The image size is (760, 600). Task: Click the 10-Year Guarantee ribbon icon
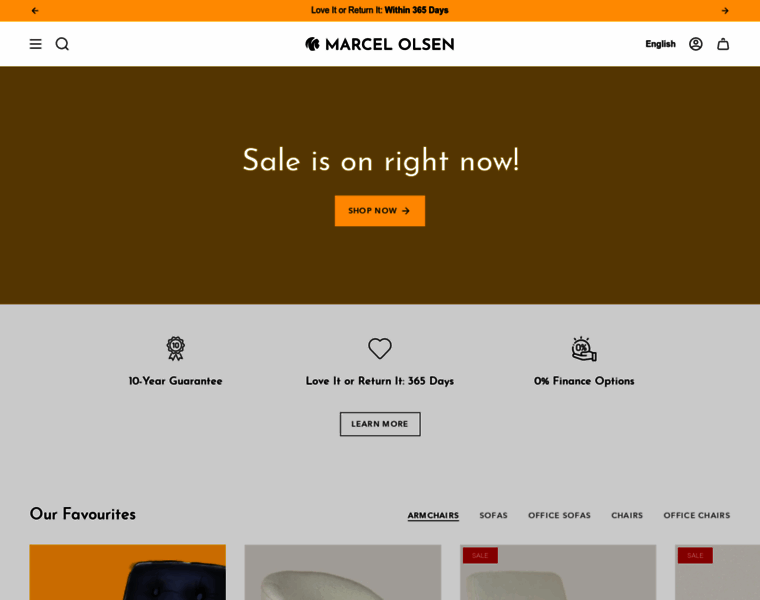tap(175, 348)
